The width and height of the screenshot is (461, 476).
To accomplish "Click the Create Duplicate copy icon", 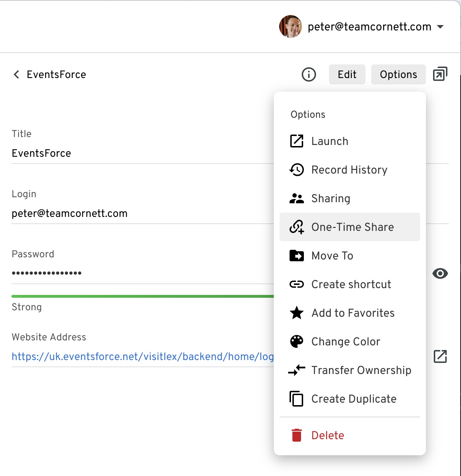I will tap(296, 399).
